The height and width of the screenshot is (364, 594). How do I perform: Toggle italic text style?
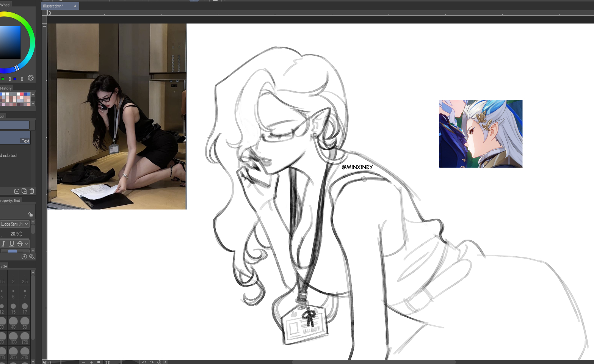3,244
